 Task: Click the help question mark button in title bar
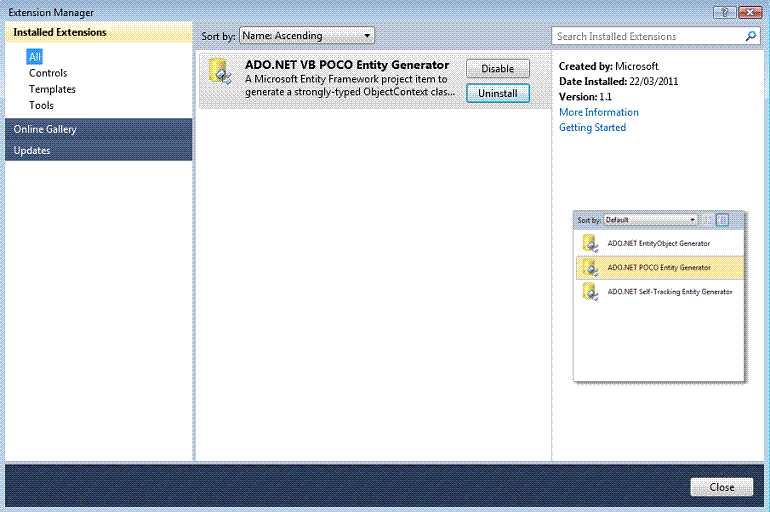point(725,12)
